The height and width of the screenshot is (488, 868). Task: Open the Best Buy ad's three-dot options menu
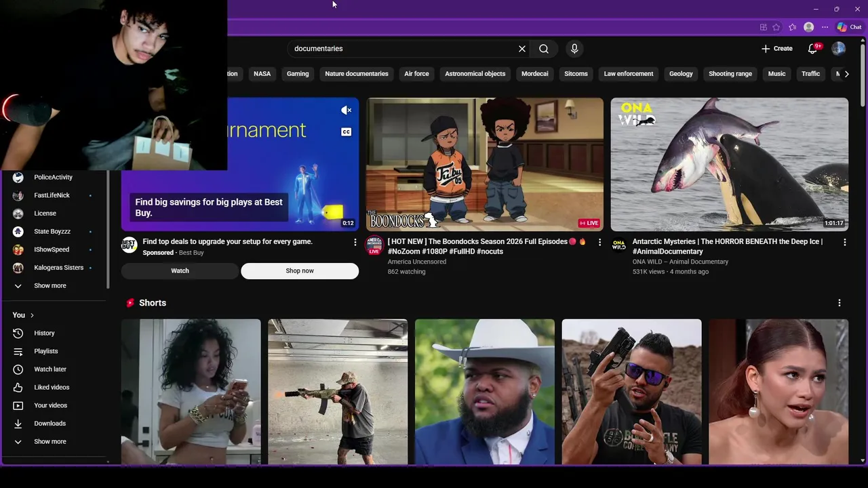click(x=355, y=242)
